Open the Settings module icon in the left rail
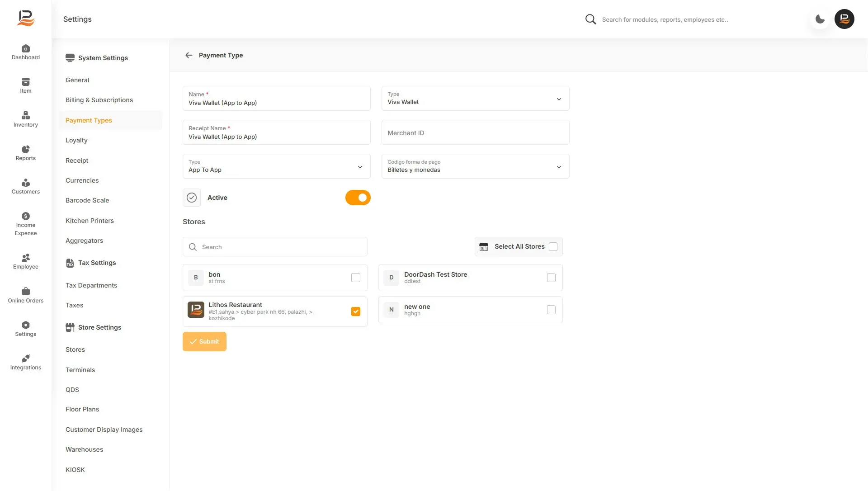Image resolution: width=868 pixels, height=491 pixels. tap(26, 325)
